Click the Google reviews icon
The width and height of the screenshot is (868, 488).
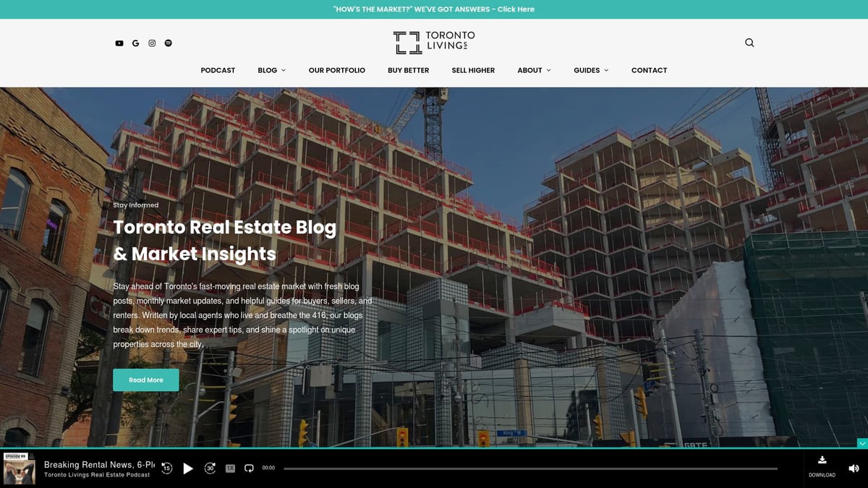pyautogui.click(x=135, y=43)
